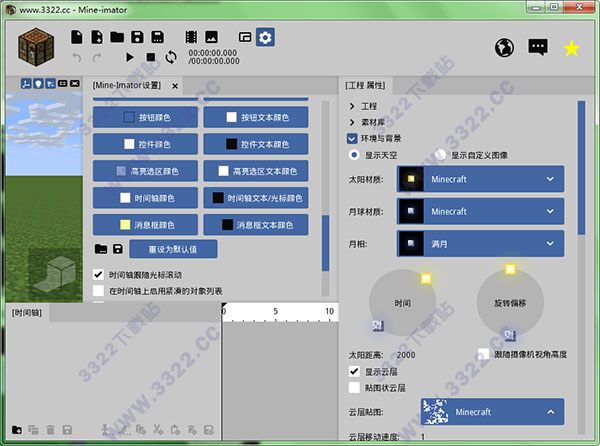Image resolution: width=600 pixels, height=446 pixels.
Task: Click the open theme folder icon
Action: (x=101, y=249)
